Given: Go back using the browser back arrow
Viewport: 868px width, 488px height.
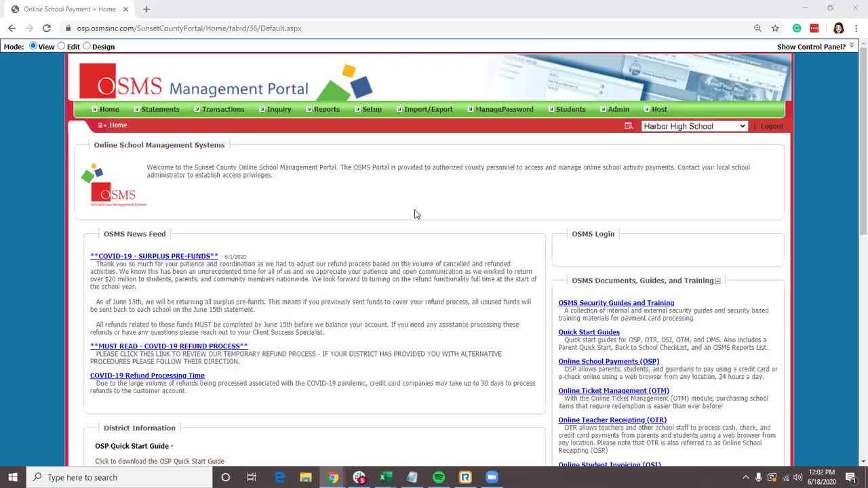Looking at the screenshot, I should tap(12, 28).
